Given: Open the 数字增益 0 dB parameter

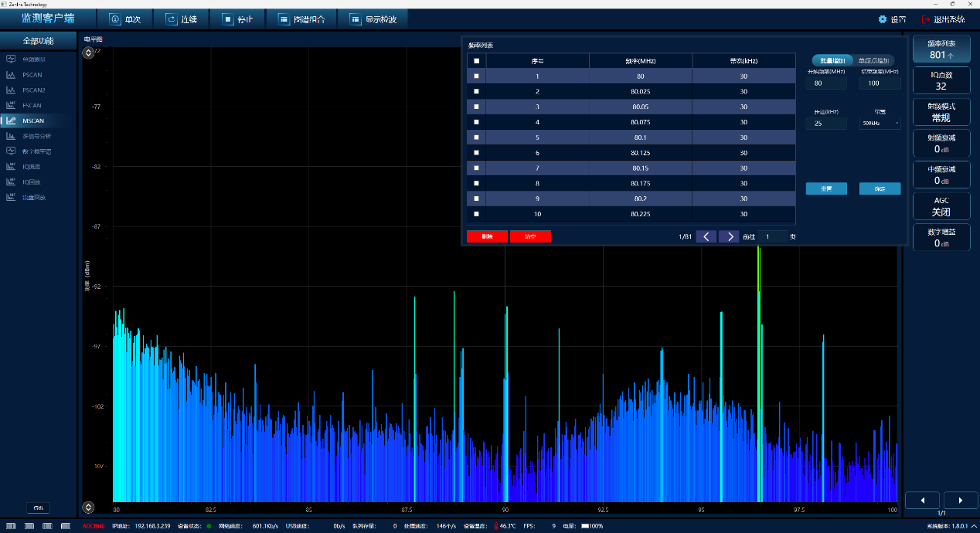Looking at the screenshot, I should pos(941,238).
